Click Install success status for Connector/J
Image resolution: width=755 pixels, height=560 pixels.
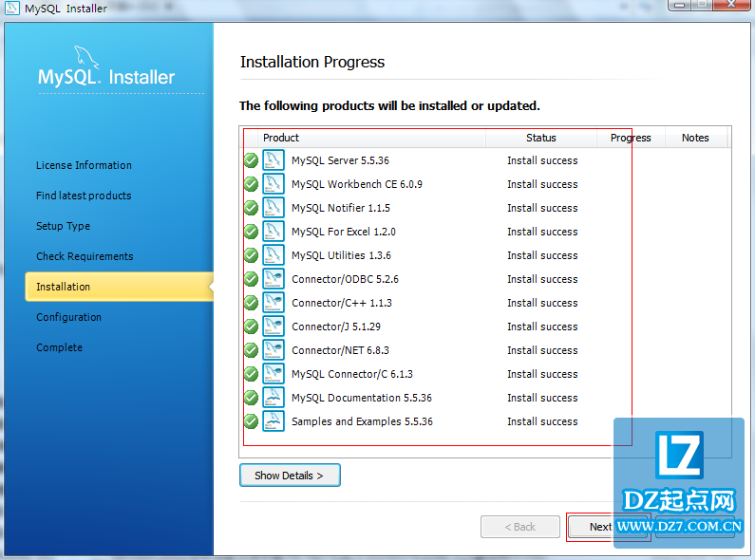click(x=542, y=327)
